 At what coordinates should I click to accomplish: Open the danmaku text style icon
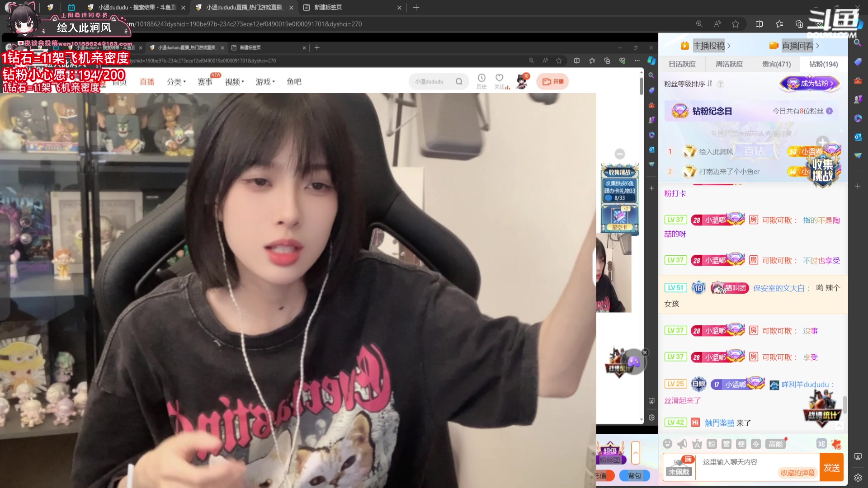697,444
